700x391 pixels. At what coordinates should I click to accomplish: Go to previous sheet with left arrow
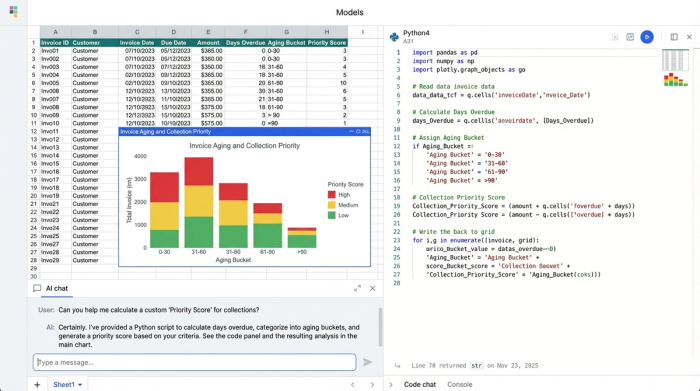(353, 384)
